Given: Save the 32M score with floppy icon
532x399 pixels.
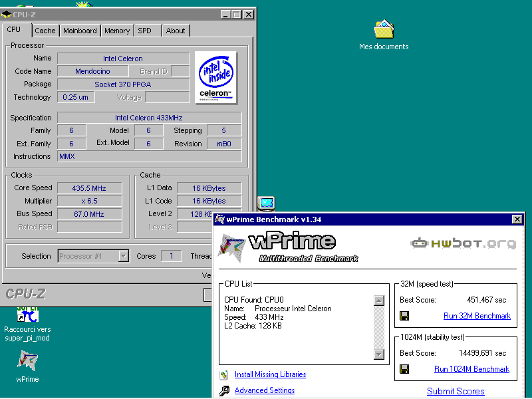Looking at the screenshot, I should pos(404,316).
